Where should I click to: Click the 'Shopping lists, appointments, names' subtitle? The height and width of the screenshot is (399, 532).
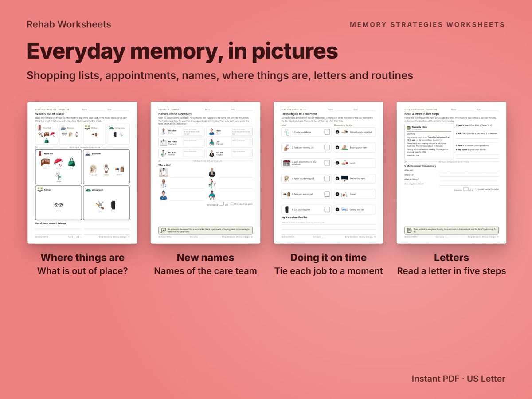(x=220, y=75)
